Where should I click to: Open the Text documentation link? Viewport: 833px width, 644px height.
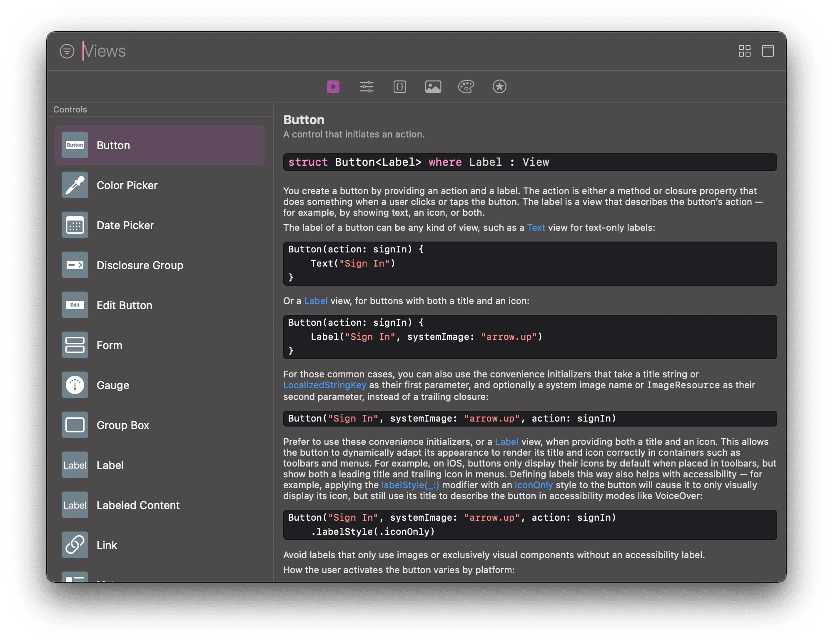(x=536, y=227)
